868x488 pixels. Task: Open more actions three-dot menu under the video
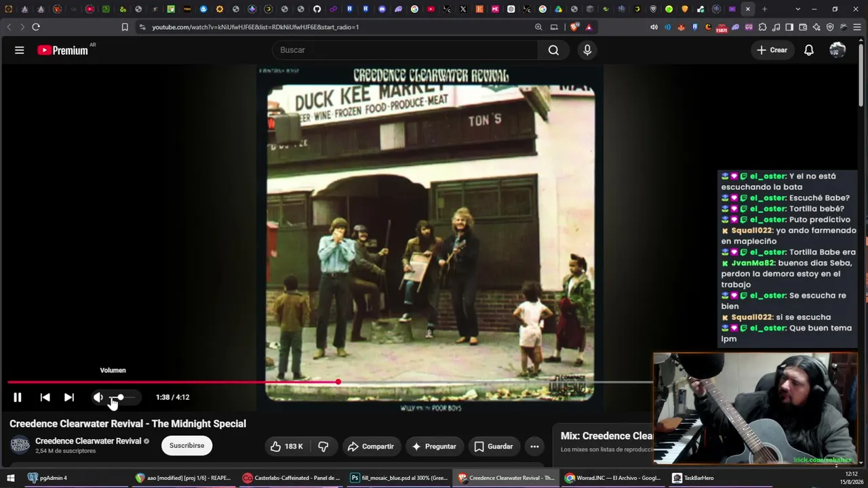[x=534, y=446]
